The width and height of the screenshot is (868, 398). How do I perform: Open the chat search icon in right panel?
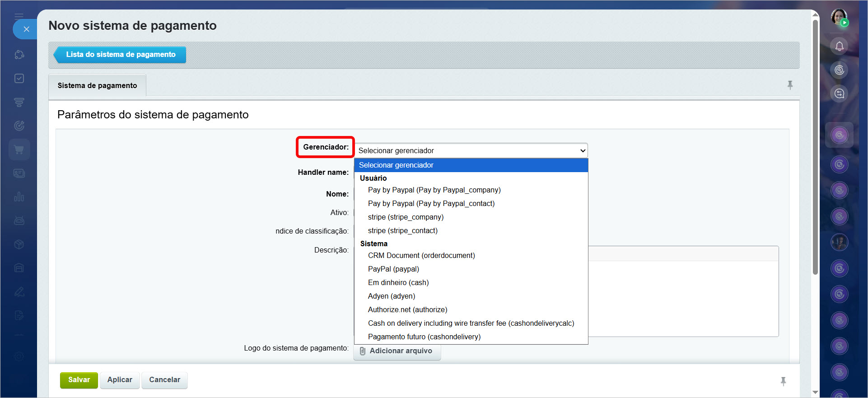point(839,94)
